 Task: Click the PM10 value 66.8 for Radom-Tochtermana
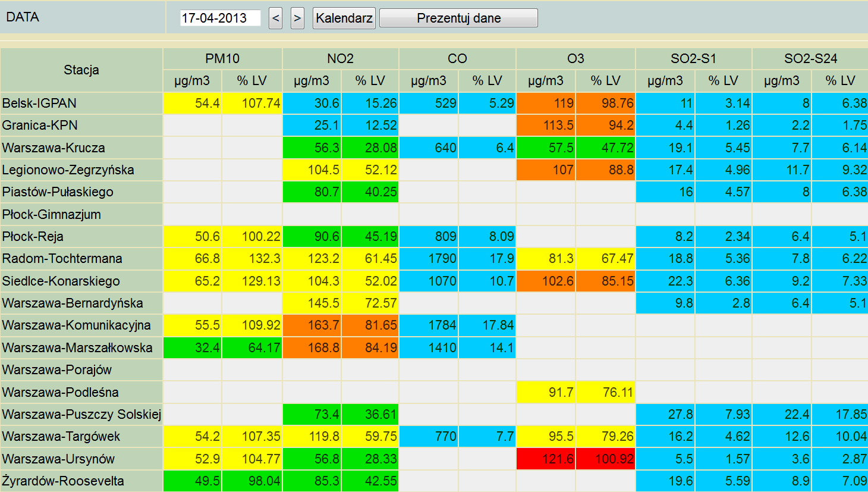point(193,258)
